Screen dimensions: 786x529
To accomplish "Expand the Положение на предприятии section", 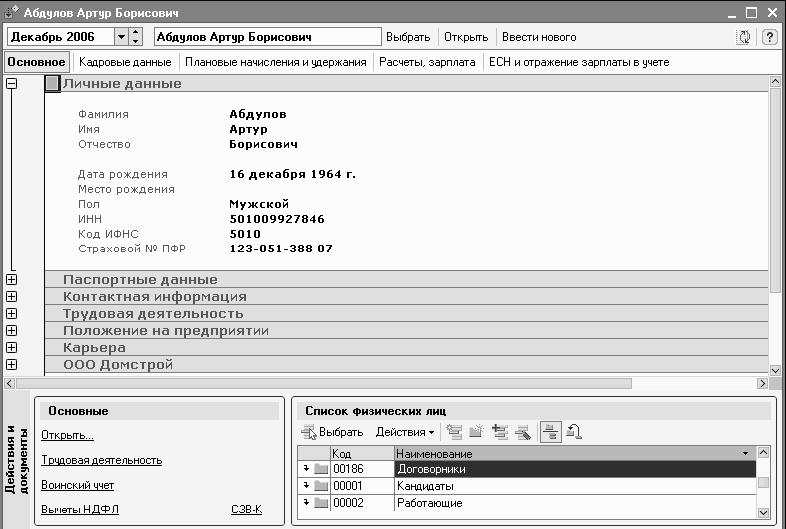I will point(11,331).
